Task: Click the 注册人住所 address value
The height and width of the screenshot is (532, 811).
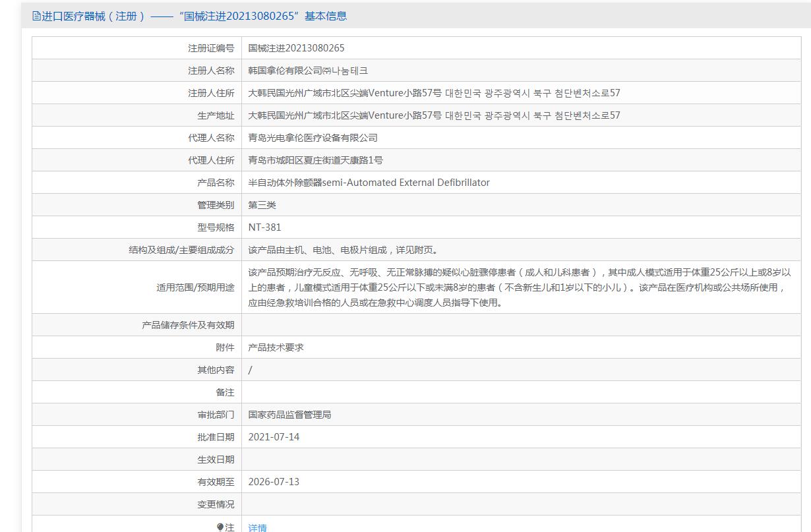Action: (434, 93)
